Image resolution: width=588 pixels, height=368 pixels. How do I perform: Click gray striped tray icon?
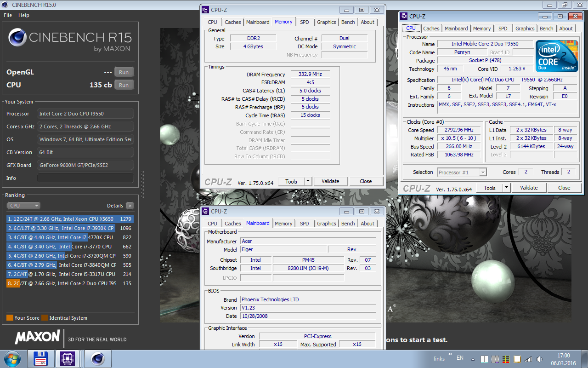click(495, 359)
